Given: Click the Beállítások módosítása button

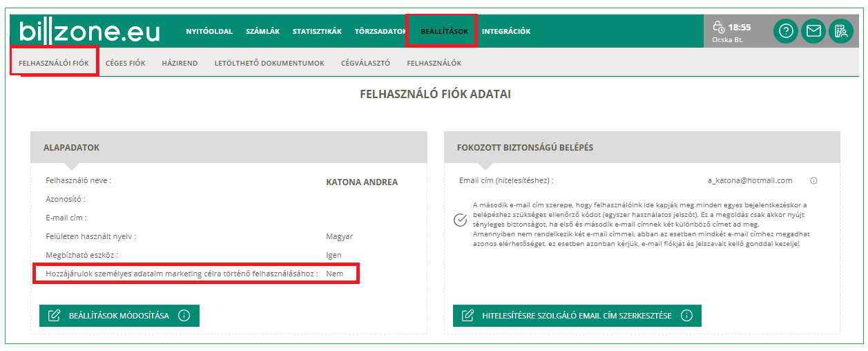Looking at the screenshot, I should (x=119, y=316).
